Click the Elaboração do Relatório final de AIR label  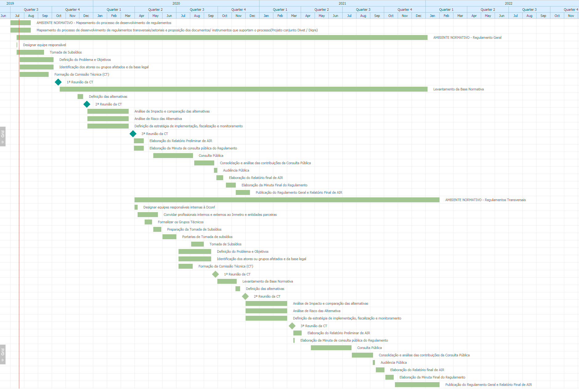click(x=255, y=178)
